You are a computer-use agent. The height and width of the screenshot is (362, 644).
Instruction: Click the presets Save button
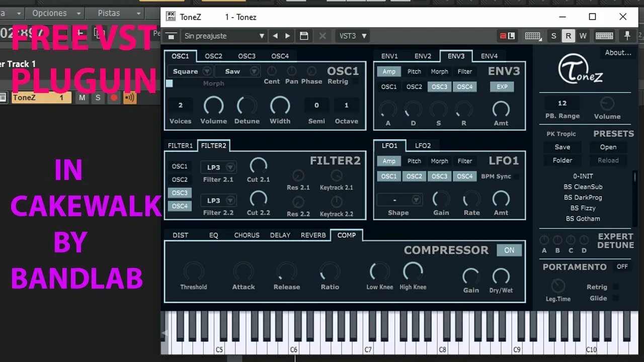tap(562, 147)
